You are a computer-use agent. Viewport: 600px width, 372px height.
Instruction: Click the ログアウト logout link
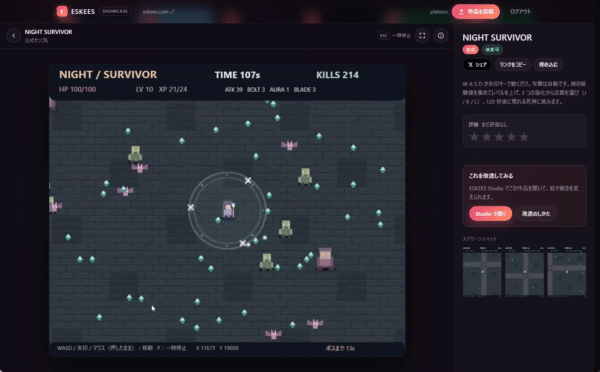click(520, 11)
